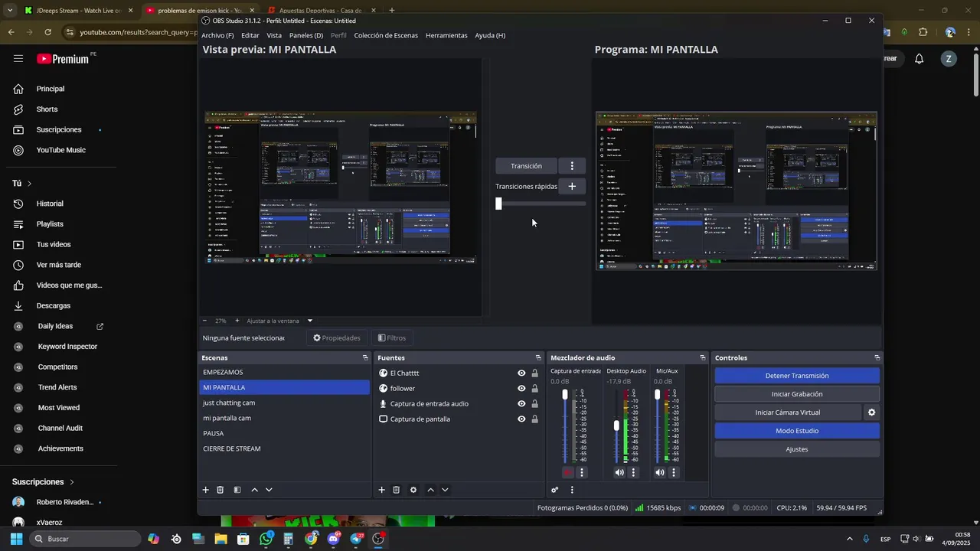Viewport: 980px width, 551px height.
Task: Click Desktop Audio volume fader handle
Action: click(616, 425)
